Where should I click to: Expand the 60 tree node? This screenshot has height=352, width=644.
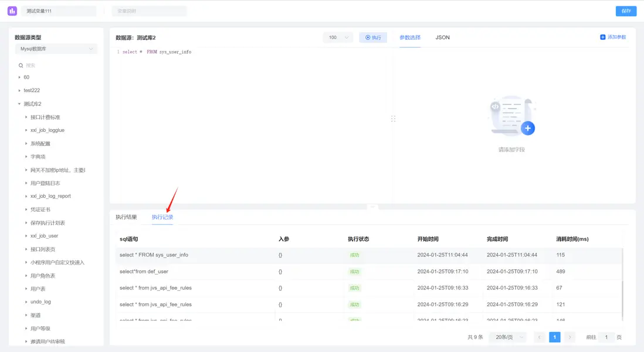click(19, 77)
